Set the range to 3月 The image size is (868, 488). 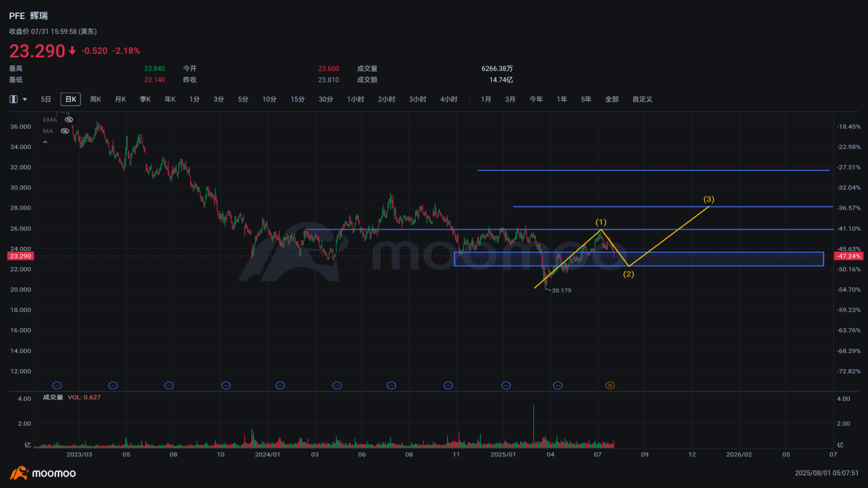pyautogui.click(x=510, y=99)
